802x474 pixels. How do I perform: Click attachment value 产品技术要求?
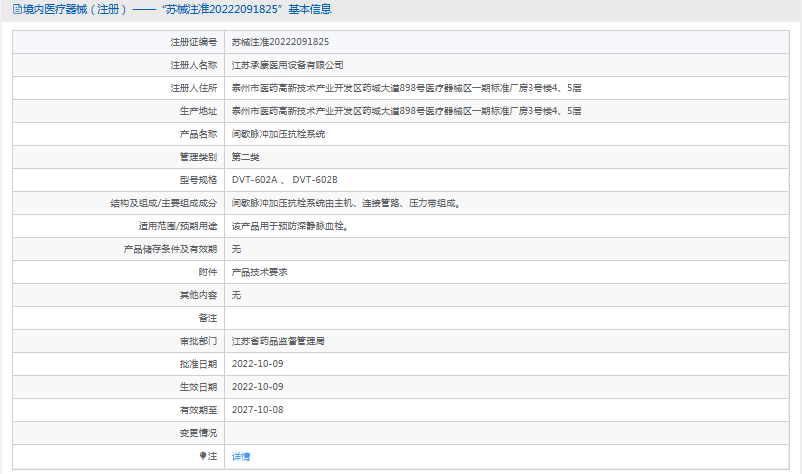coord(260,272)
